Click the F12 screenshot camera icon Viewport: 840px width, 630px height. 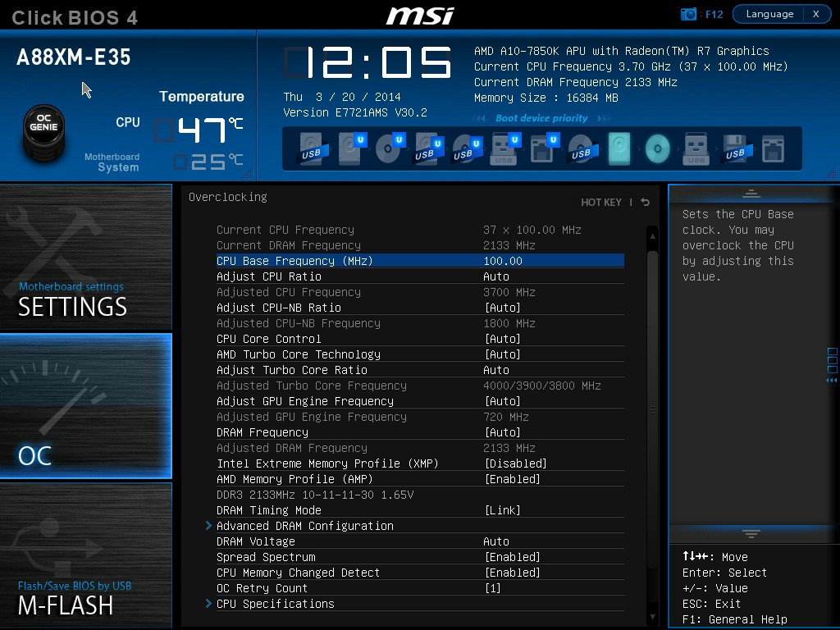click(x=688, y=14)
